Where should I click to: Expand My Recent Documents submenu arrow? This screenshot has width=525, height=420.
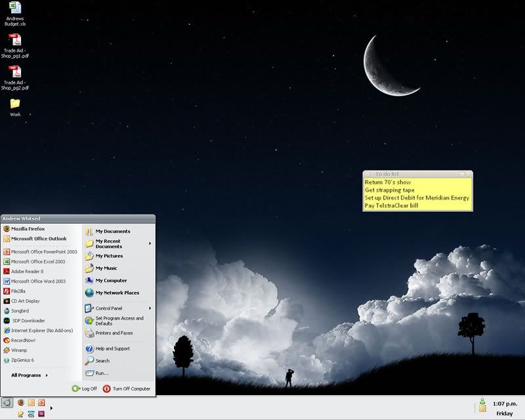point(150,243)
